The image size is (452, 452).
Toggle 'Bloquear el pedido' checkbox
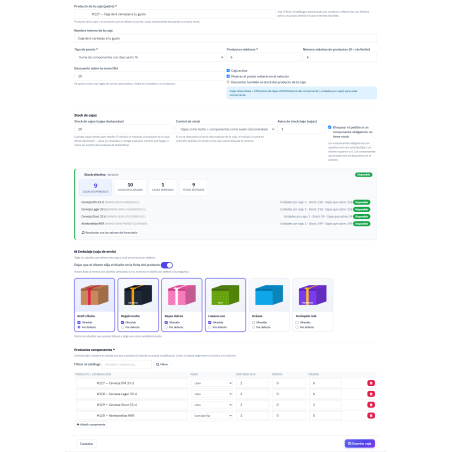tap(329, 127)
